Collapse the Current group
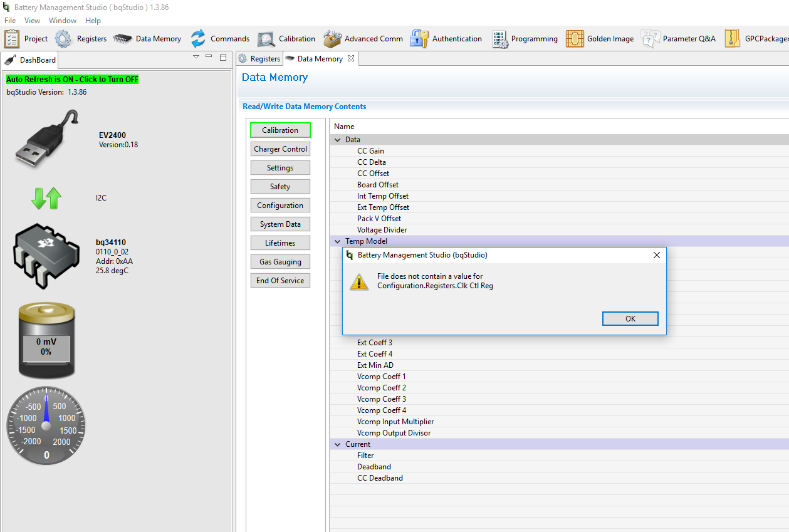The image size is (789, 532). [338, 444]
